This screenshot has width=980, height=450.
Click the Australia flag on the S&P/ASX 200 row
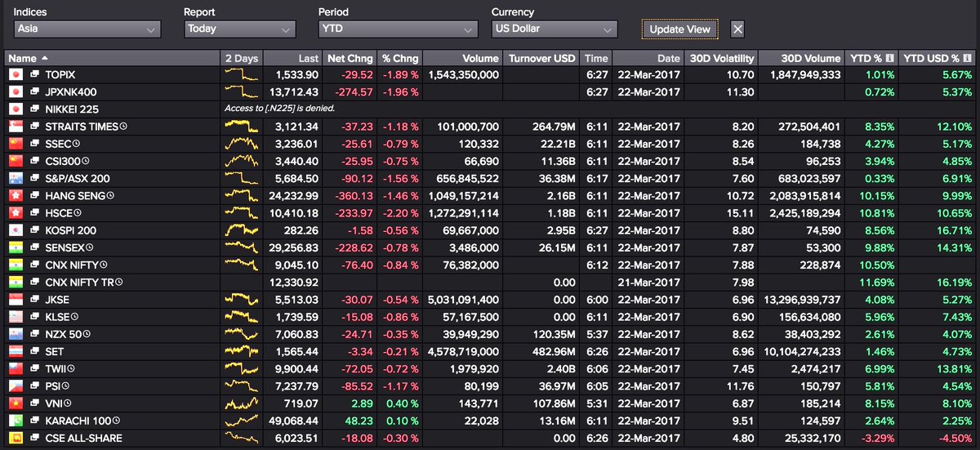[15, 178]
